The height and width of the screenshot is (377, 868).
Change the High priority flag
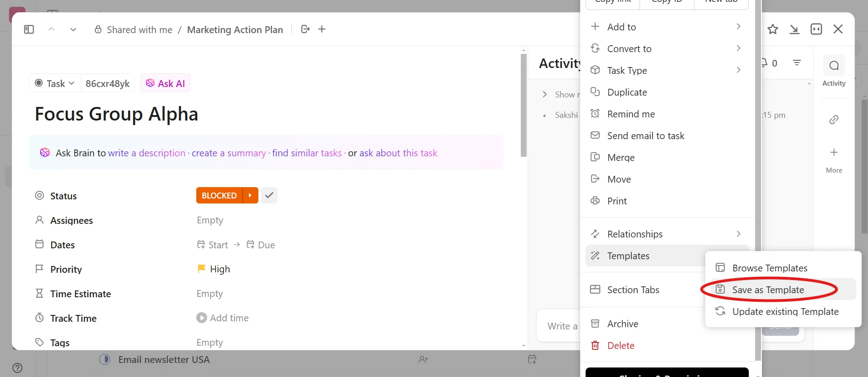point(214,269)
